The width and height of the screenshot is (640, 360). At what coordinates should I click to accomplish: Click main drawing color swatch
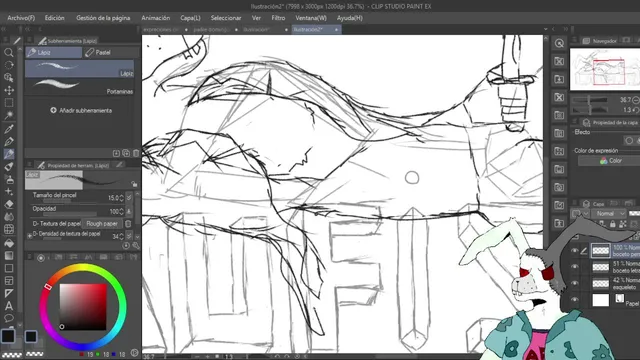click(x=8, y=336)
